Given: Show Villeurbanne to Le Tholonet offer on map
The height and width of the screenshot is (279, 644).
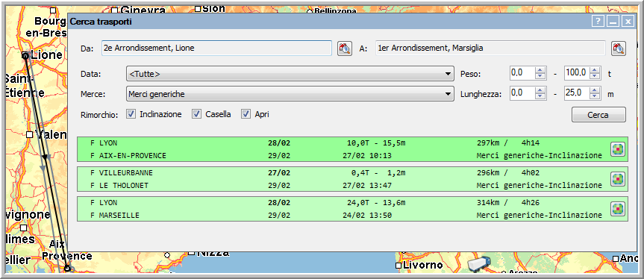Looking at the screenshot, I should (x=618, y=179).
